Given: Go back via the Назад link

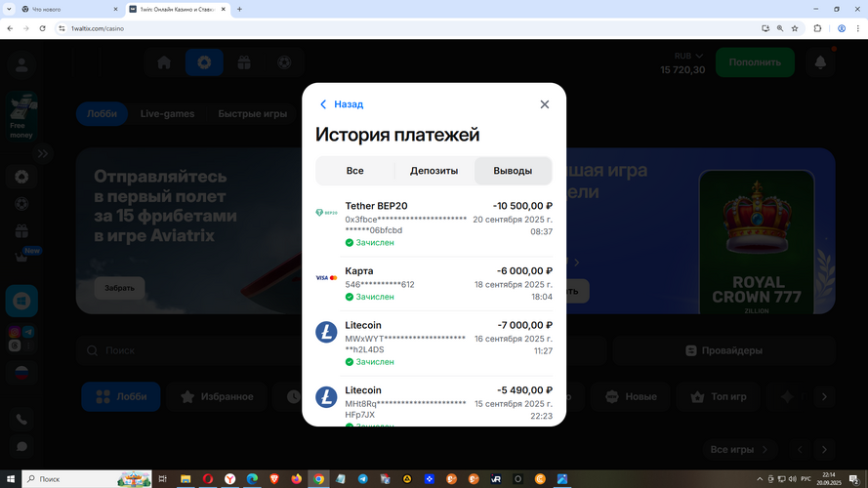Looking at the screenshot, I should pyautogui.click(x=341, y=104).
